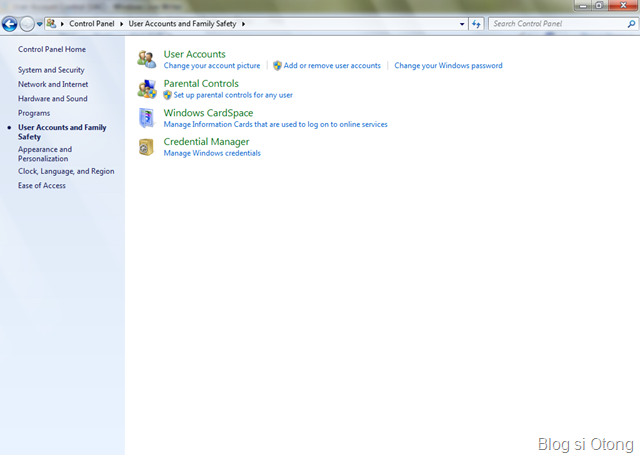The image size is (640, 455).
Task: Expand the address bar history dropdown
Action: point(462,24)
